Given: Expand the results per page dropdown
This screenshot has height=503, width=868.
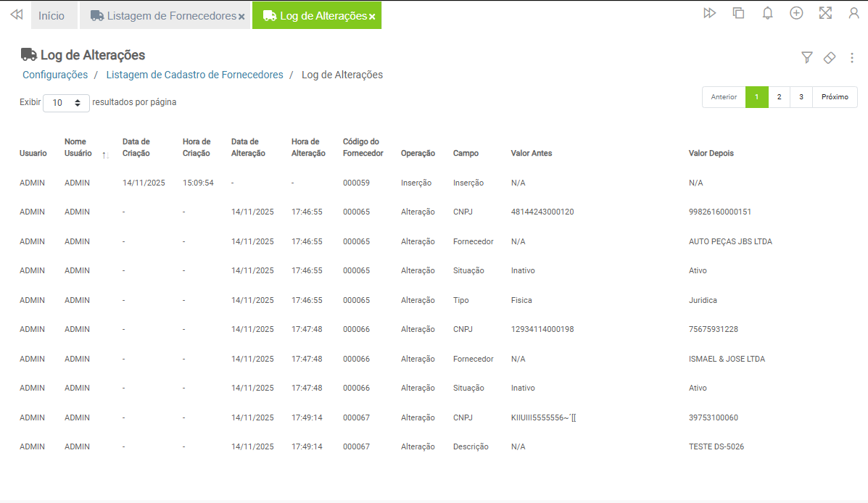Looking at the screenshot, I should click(67, 103).
